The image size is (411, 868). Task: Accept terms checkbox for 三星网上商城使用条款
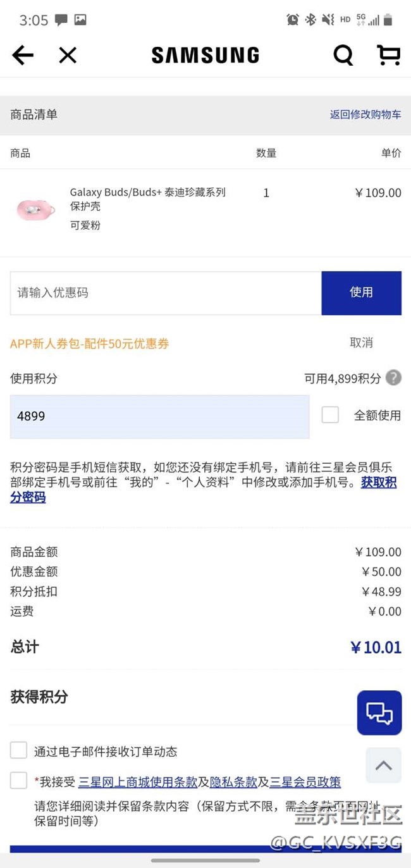tap(19, 781)
